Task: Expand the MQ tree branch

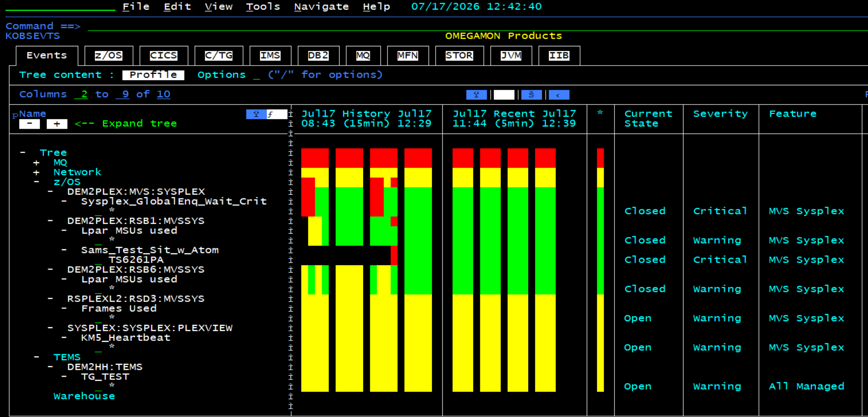Action: pos(36,162)
